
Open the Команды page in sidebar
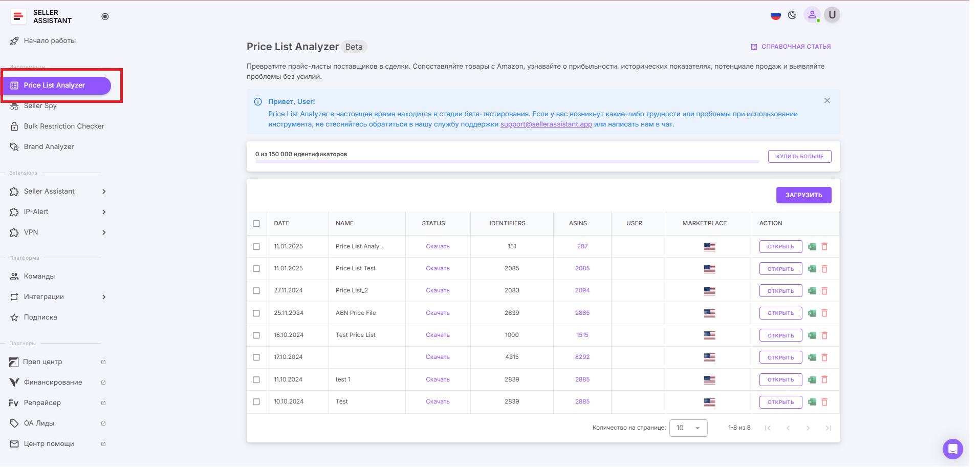point(39,276)
